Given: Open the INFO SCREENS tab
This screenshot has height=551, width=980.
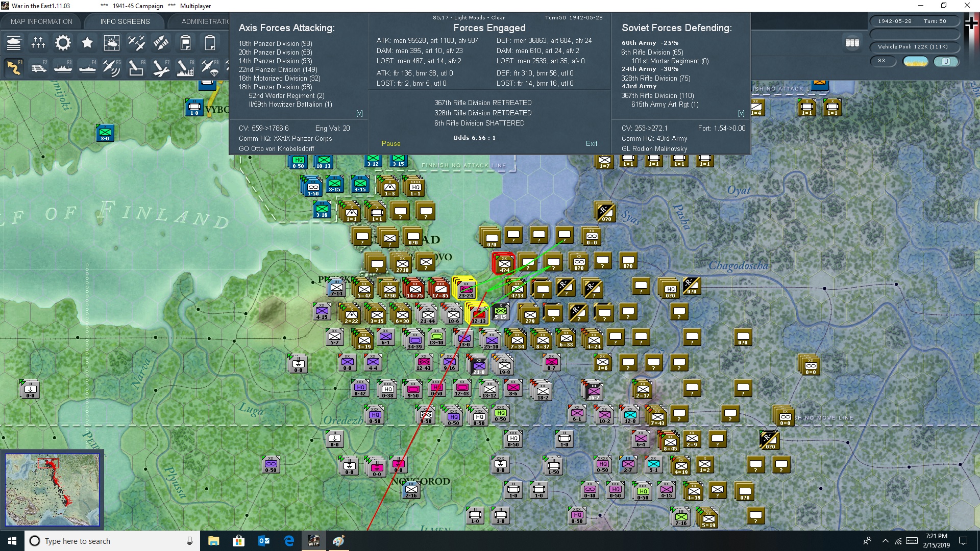Looking at the screenshot, I should pos(125,21).
